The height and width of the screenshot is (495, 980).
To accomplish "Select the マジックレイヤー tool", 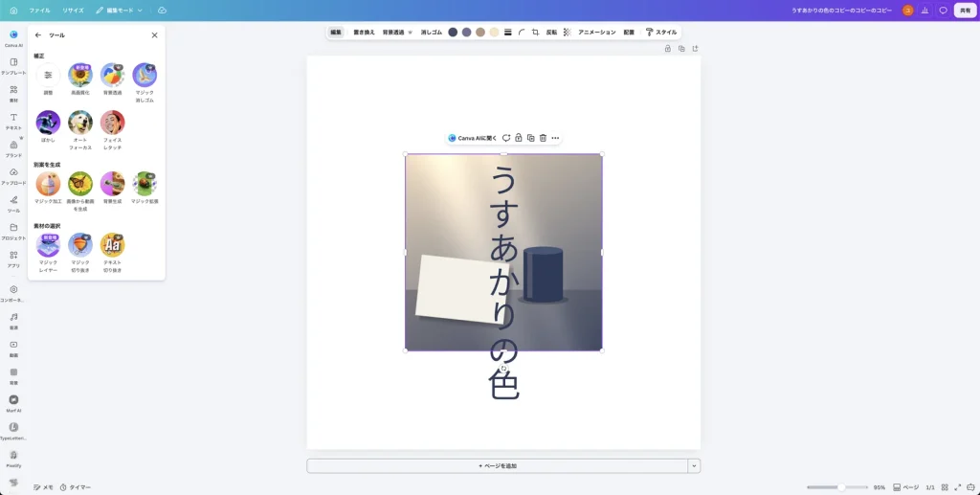I will click(48, 253).
